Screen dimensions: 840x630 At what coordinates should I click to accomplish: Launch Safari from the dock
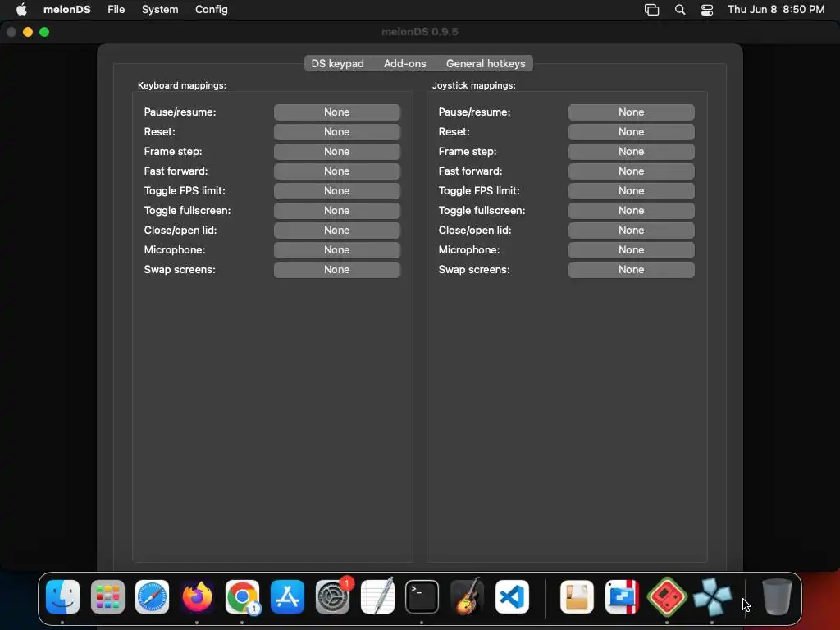point(152,596)
